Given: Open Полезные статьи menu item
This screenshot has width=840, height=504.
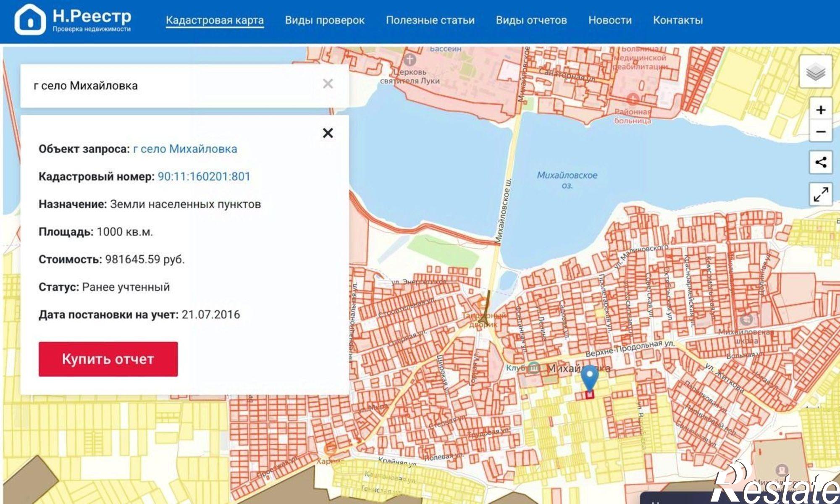Looking at the screenshot, I should [x=430, y=20].
